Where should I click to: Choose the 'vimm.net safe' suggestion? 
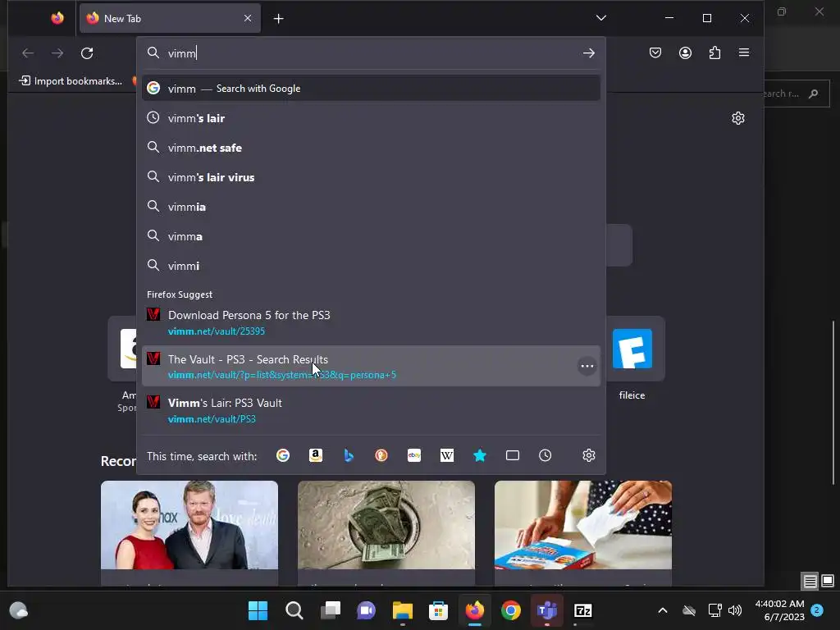click(x=371, y=148)
